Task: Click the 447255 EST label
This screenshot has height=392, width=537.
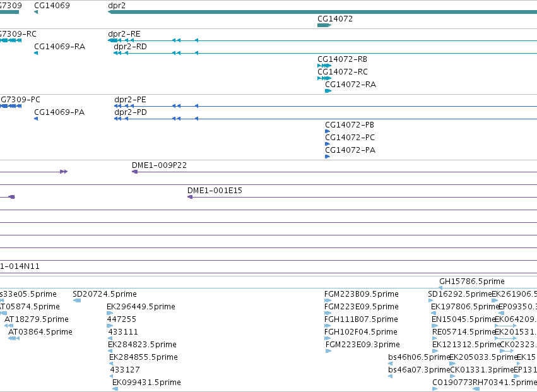Action: 122,319
